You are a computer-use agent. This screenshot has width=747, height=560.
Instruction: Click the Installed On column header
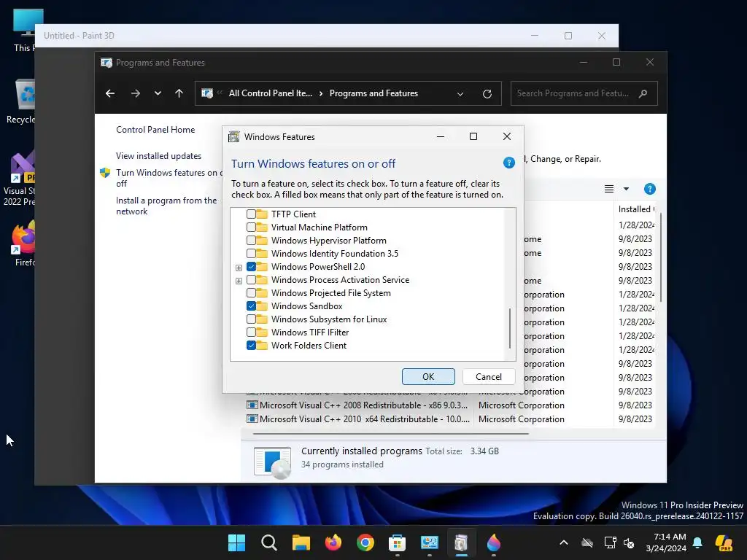tap(636, 209)
